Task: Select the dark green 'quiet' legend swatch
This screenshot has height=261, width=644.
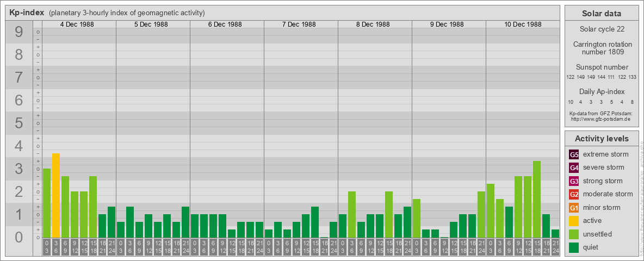Action: [574, 247]
